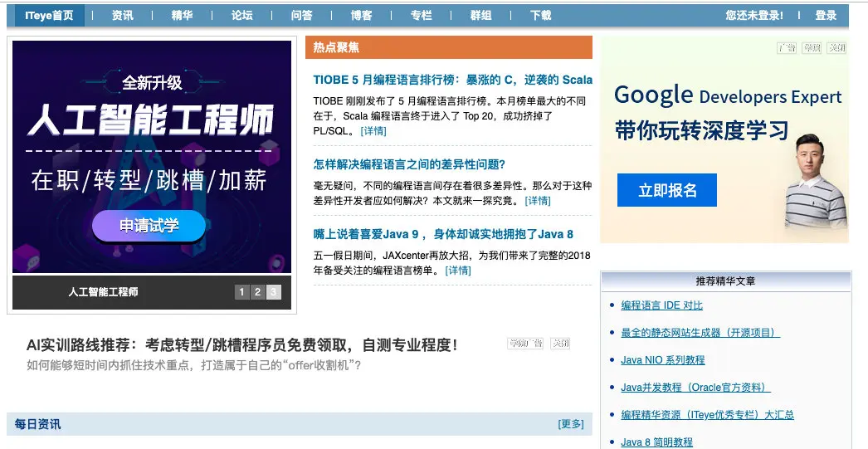The width and height of the screenshot is (868, 449).
Task: Navigate to 论坛 forum
Action: click(242, 16)
